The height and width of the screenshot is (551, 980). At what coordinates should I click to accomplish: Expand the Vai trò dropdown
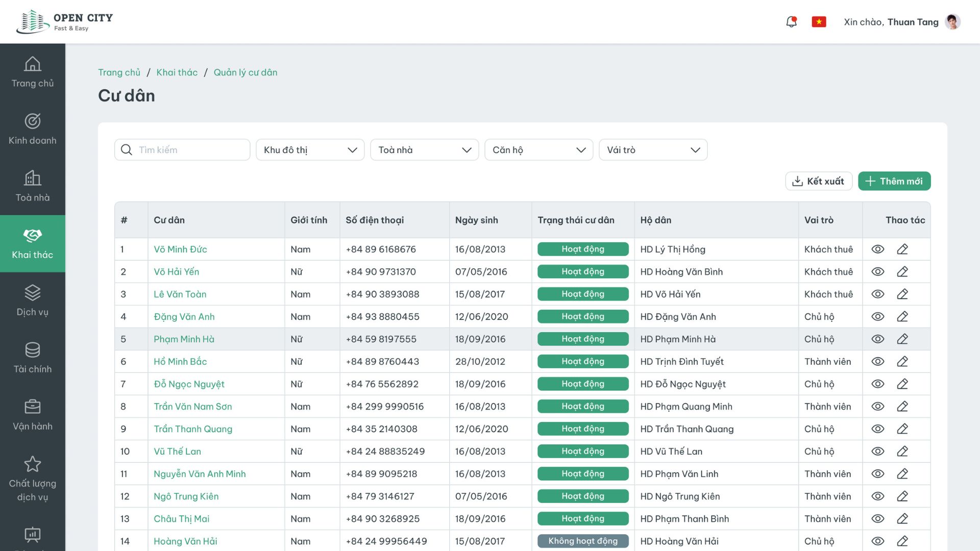[653, 149]
